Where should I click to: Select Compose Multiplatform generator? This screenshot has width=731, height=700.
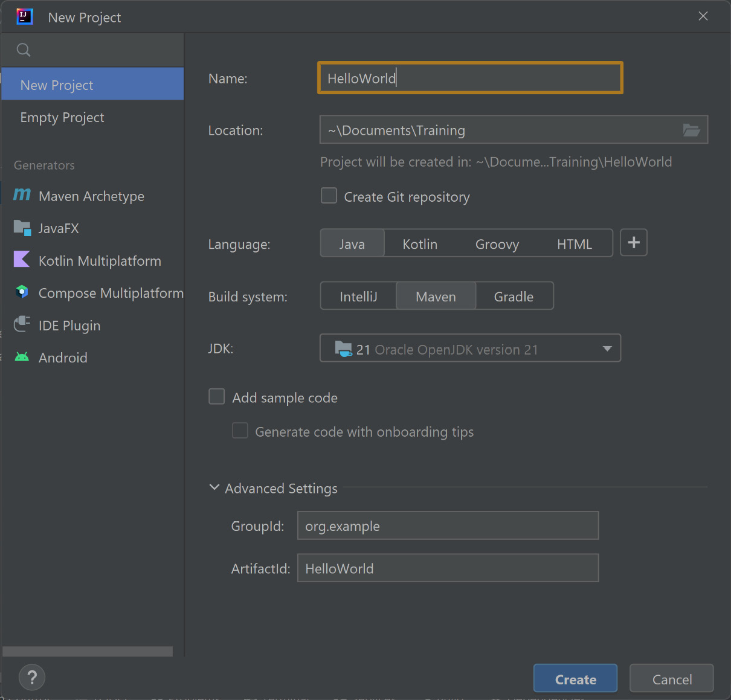click(92, 293)
